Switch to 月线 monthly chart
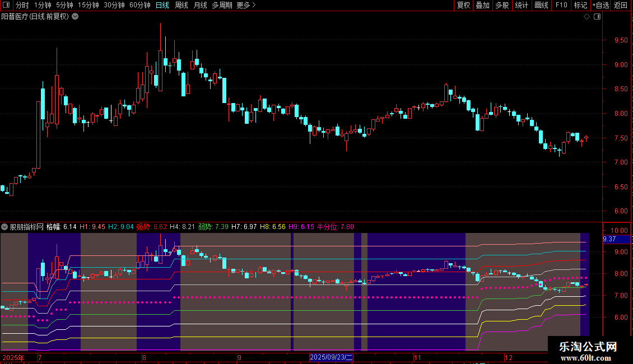This screenshot has width=633, height=364. [x=200, y=5]
